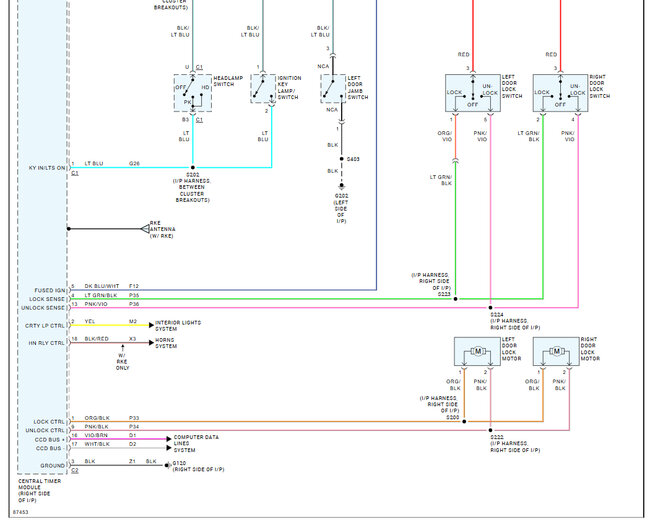Click the CENTRAL TIMER MODULE label
Screen dimensions: 650x522
point(39,490)
